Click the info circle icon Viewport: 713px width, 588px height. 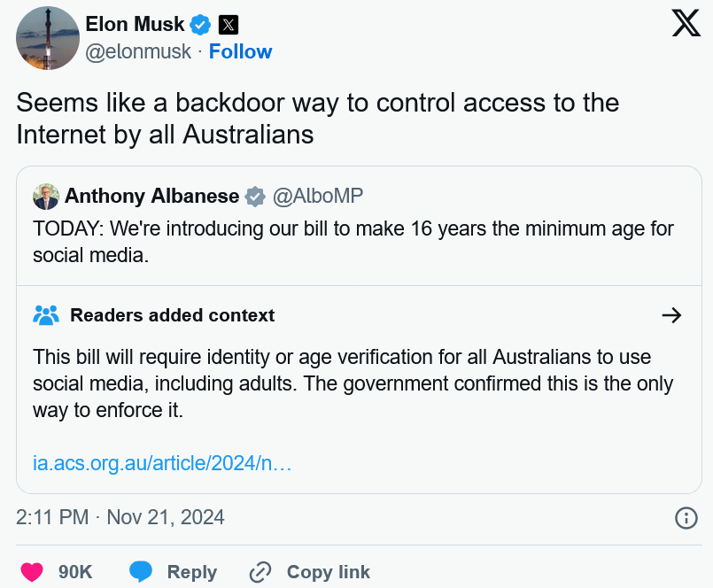point(686,518)
